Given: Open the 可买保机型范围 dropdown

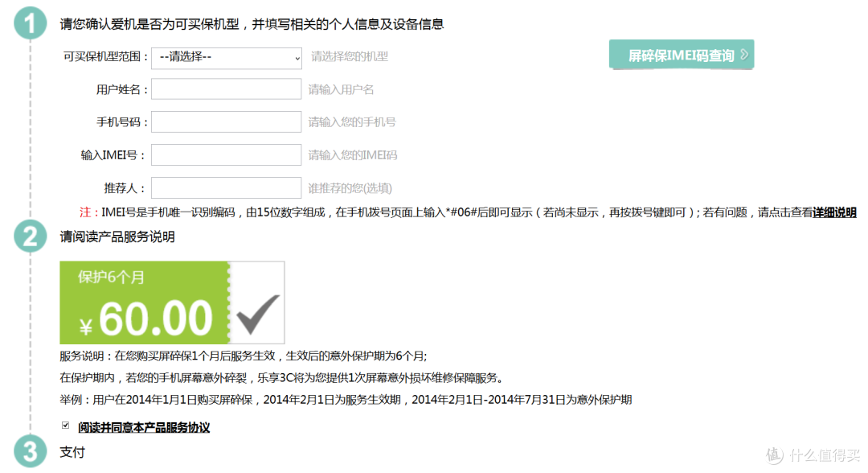Looking at the screenshot, I should coord(227,58).
